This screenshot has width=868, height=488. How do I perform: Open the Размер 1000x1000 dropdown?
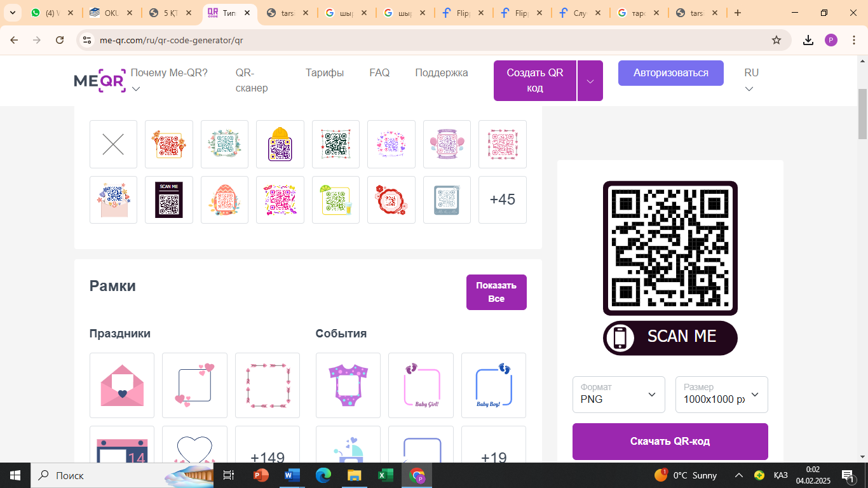[722, 395]
